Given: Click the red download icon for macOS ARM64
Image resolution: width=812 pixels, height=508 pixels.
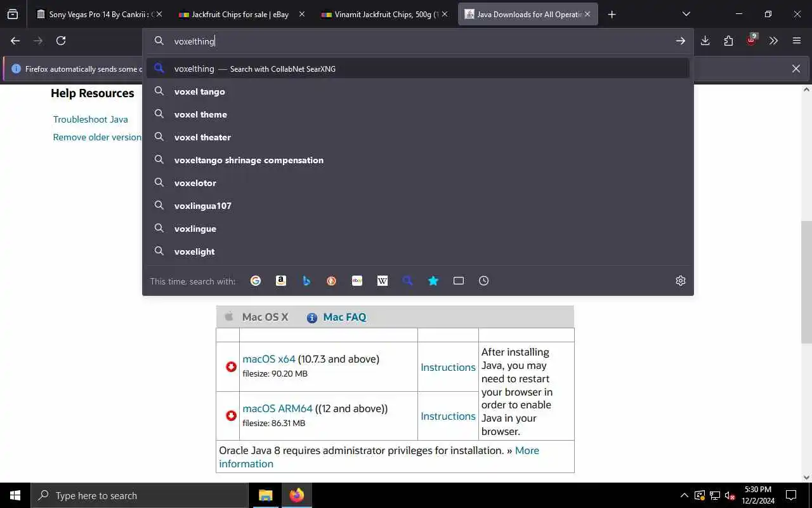Looking at the screenshot, I should point(231,416).
